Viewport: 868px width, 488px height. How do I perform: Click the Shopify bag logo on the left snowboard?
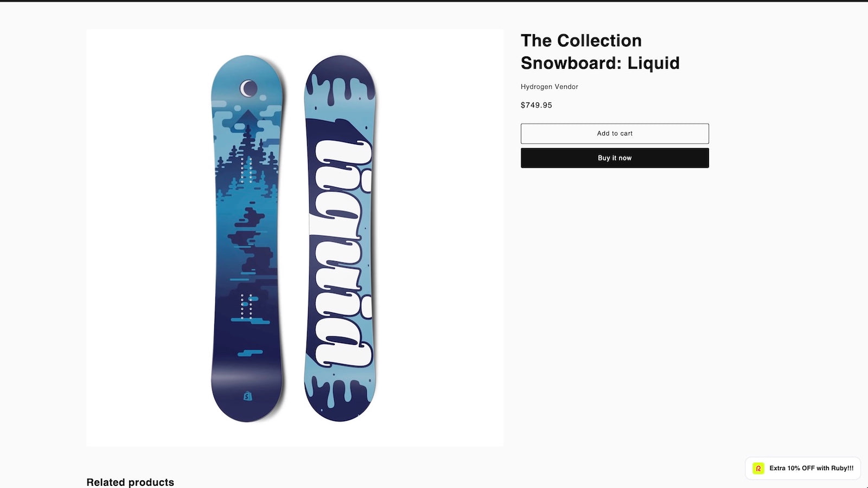click(x=248, y=396)
